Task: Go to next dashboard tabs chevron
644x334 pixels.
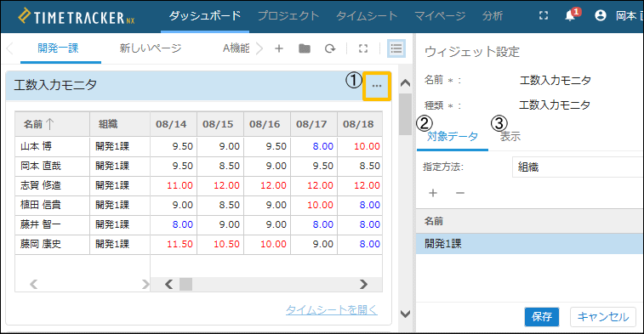Action: tap(259, 48)
